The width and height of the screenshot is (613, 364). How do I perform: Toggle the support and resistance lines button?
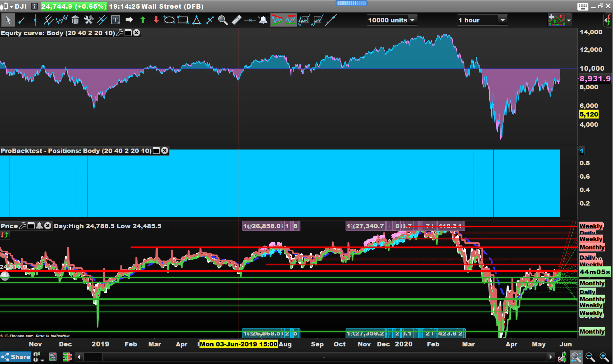[291, 20]
